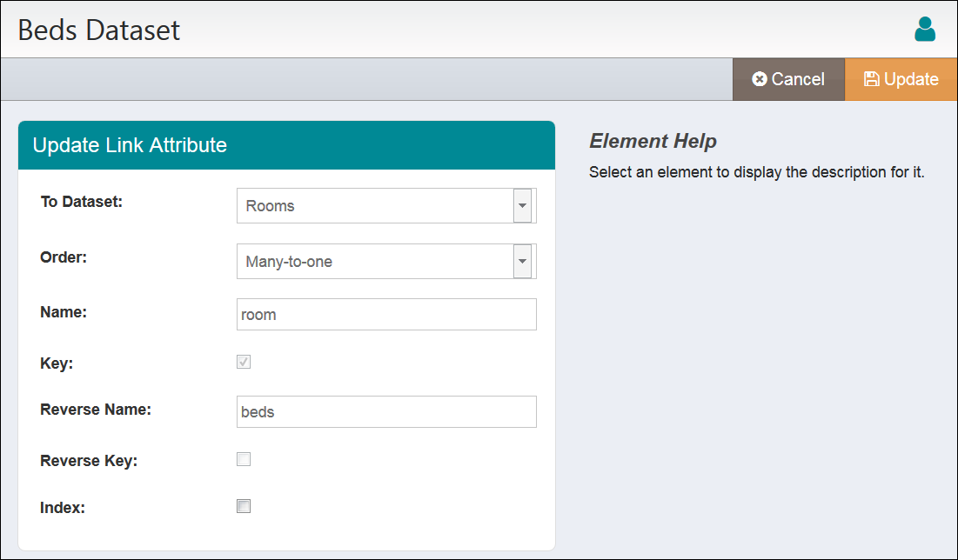Click the teal panel title bar
Image resolution: width=958 pixels, height=560 pixels.
[x=285, y=145]
